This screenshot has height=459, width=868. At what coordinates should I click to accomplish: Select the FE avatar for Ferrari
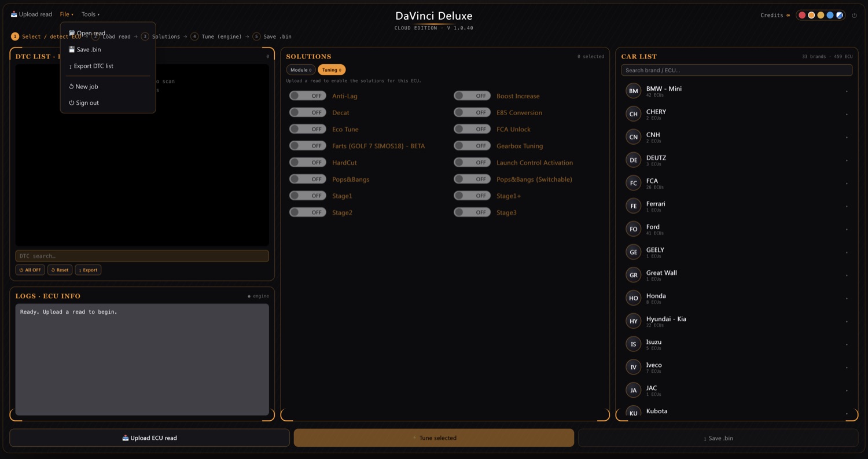point(634,206)
